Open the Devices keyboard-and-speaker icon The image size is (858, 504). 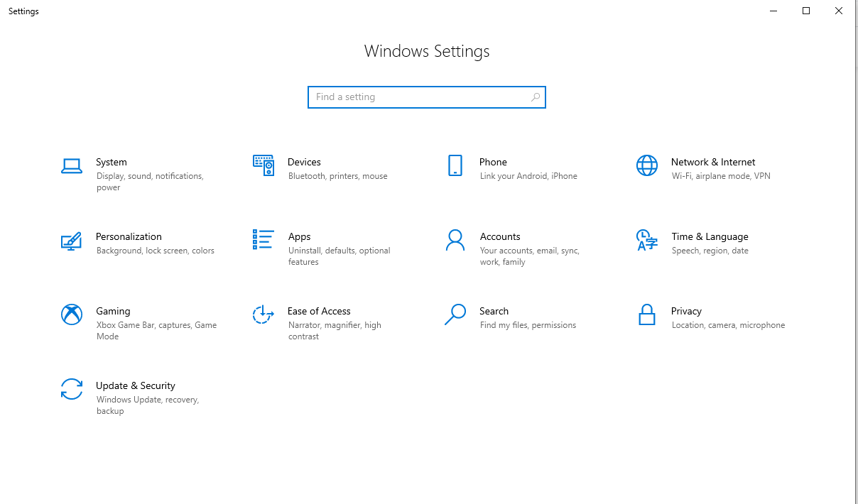(x=264, y=165)
